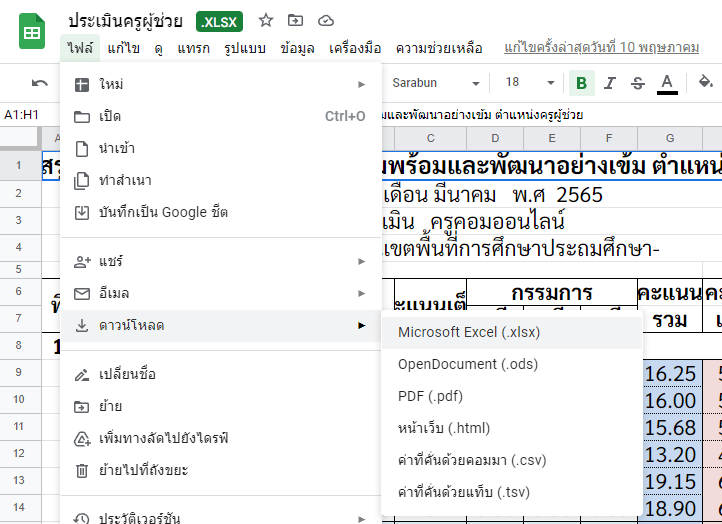Select column D header
Viewport: 722px width, 524px height.
click(x=495, y=138)
